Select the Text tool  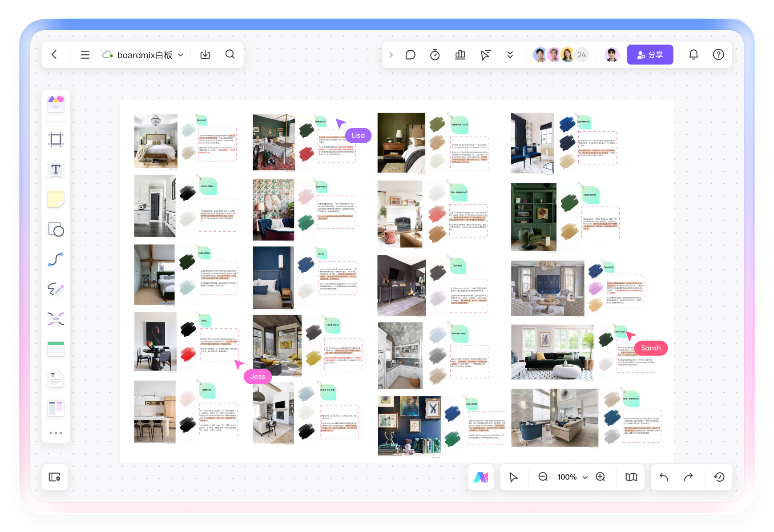56,169
